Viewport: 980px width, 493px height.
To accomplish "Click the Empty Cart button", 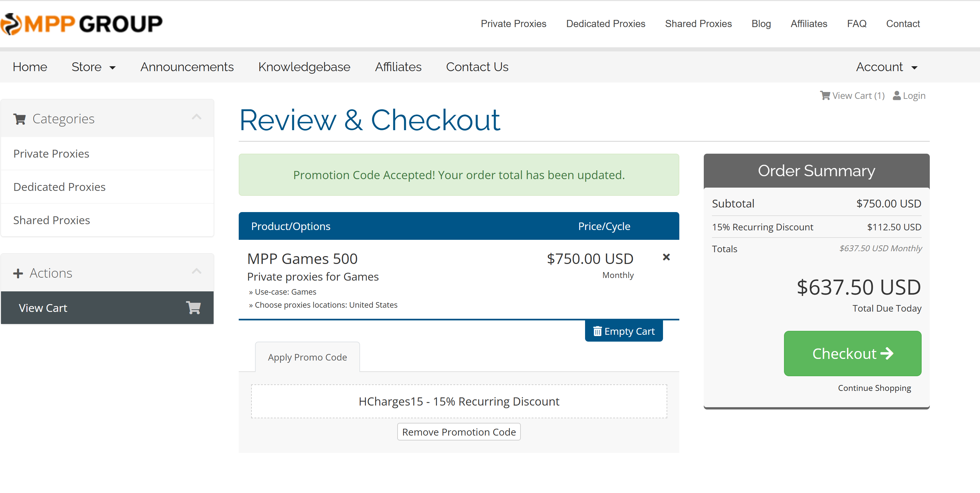I will [624, 331].
